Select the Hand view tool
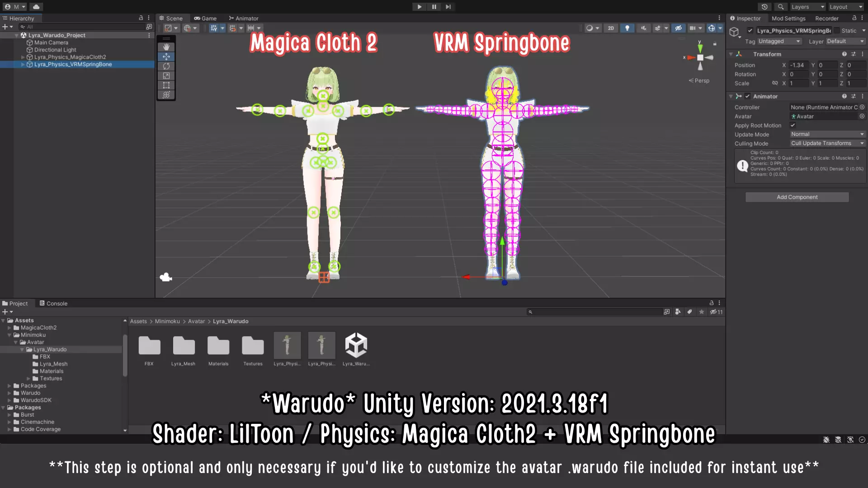The width and height of the screenshot is (868, 488). click(x=166, y=47)
